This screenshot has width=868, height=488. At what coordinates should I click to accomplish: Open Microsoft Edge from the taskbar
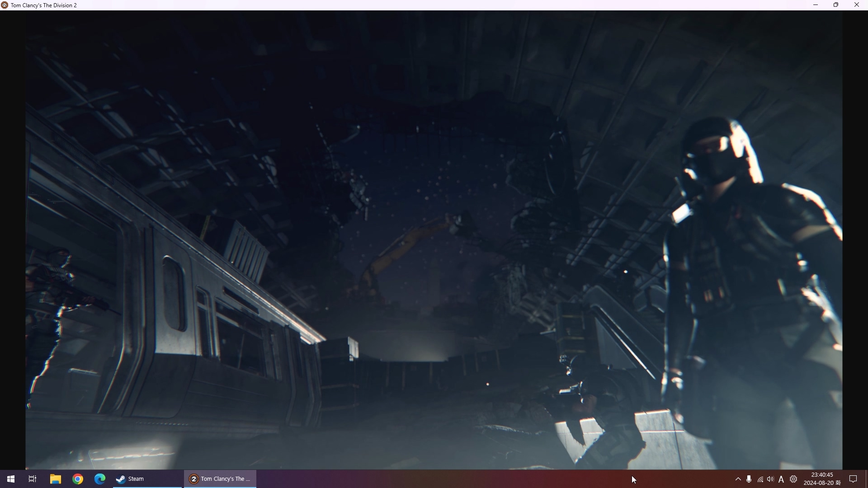100,479
